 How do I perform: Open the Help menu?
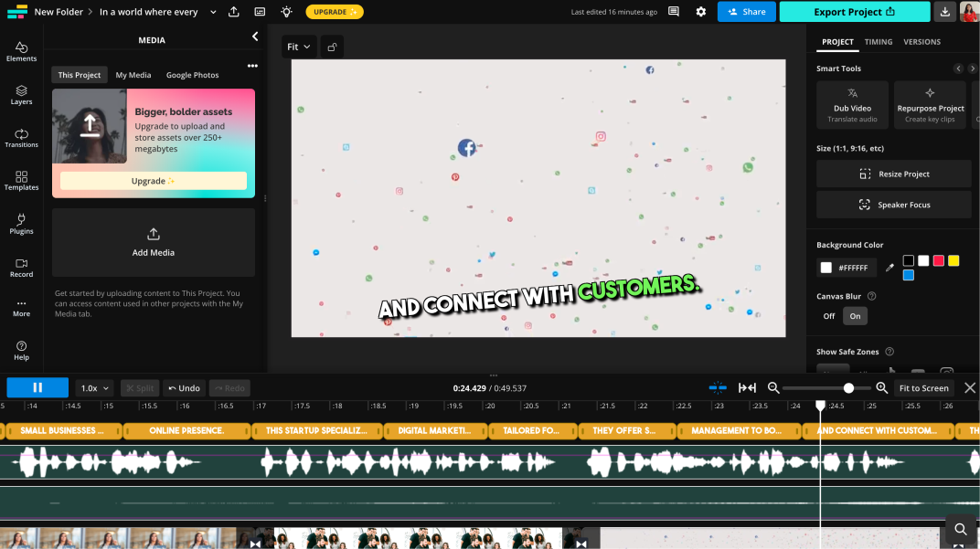(x=21, y=351)
